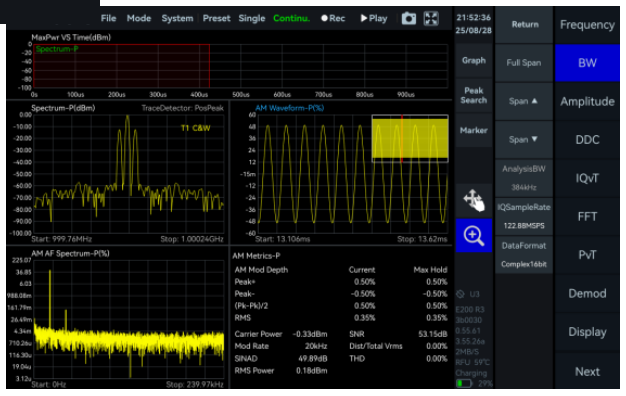The width and height of the screenshot is (626, 396).
Task: Start recording with Rec
Action: (x=333, y=18)
